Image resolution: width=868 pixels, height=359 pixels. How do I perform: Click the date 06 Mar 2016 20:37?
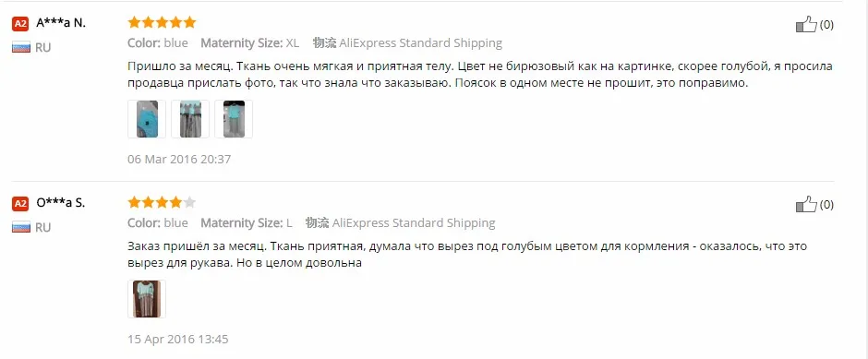[x=179, y=160]
